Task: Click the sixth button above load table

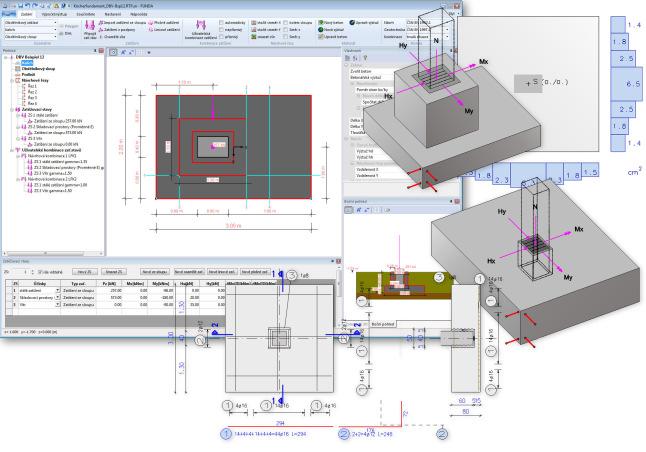Action: click(255, 272)
